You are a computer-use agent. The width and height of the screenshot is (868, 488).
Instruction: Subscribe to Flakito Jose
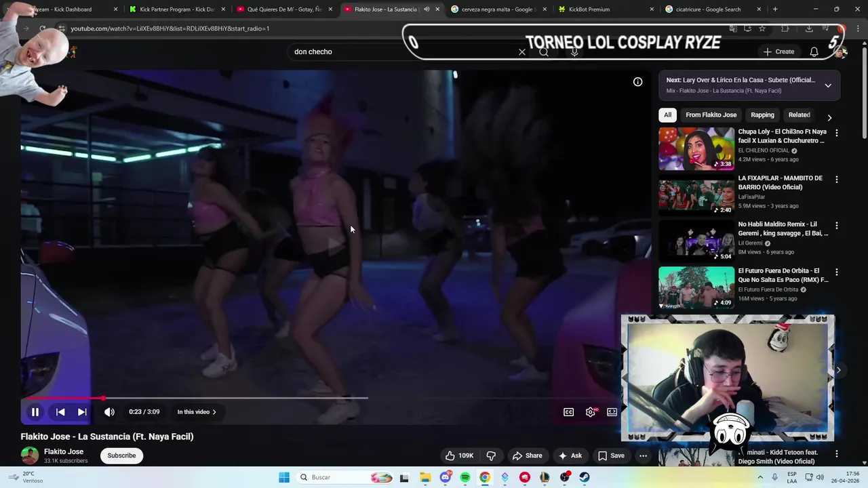[121, 455]
